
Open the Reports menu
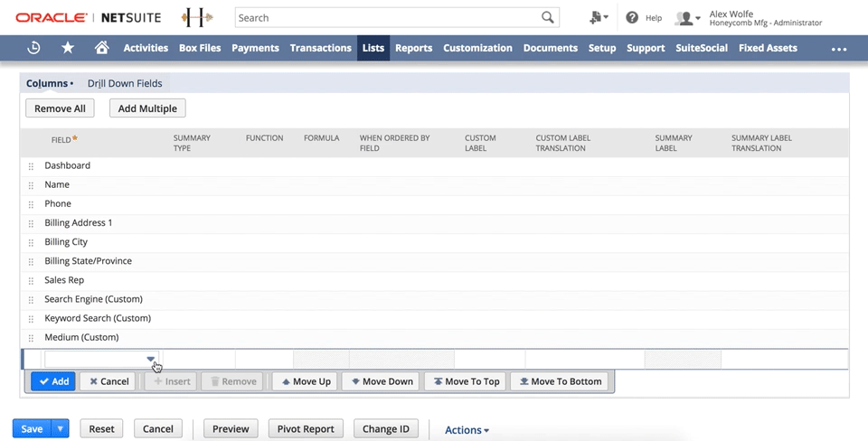(x=413, y=48)
